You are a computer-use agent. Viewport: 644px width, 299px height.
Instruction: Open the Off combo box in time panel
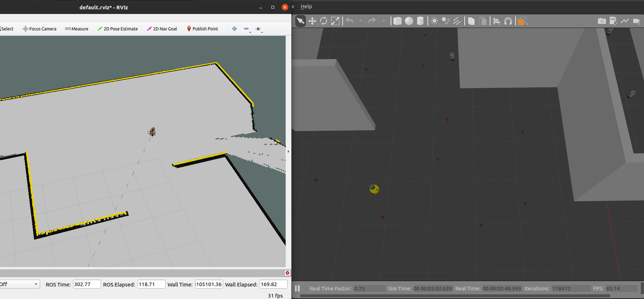(19, 284)
